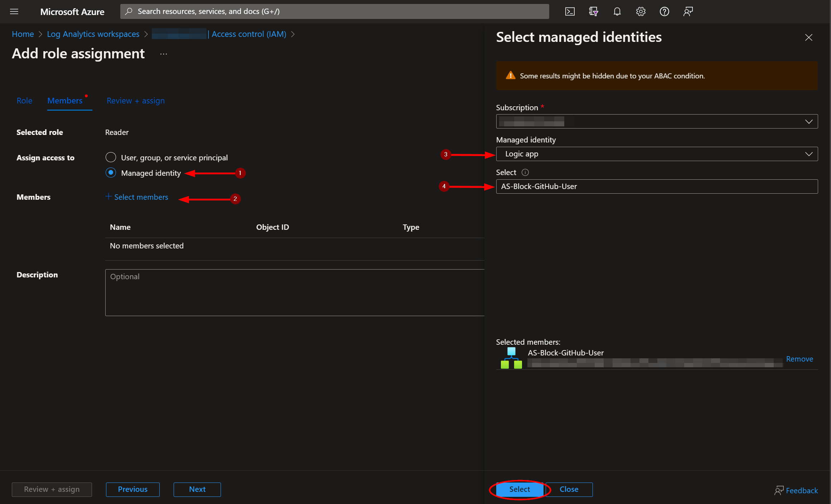Open the ellipsis menu next to Add role assignment
The width and height of the screenshot is (831, 504).
pos(164,54)
